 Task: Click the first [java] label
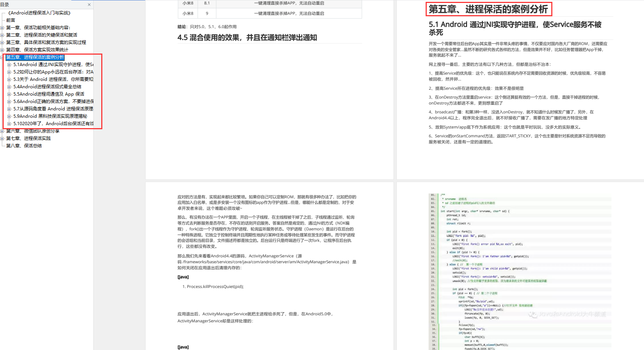click(183, 277)
